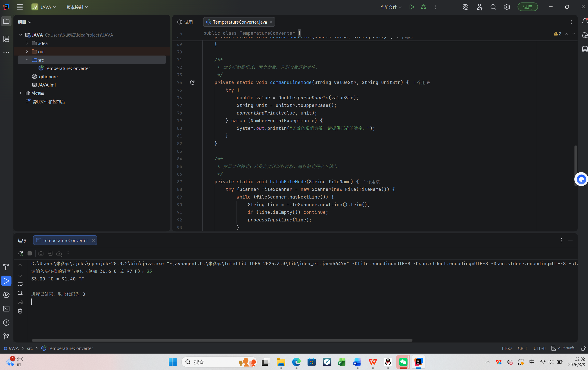Switch to the 试用 editor tab
This screenshot has width=588, height=370.
[x=185, y=22]
